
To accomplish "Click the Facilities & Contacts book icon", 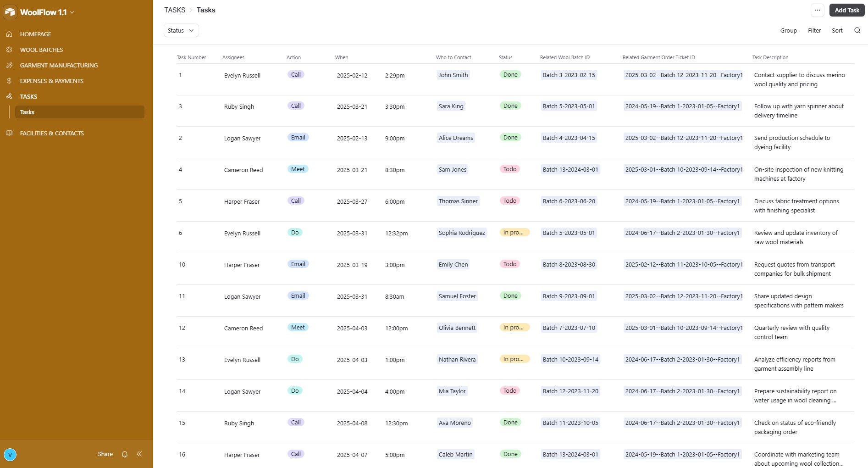I will tap(9, 133).
